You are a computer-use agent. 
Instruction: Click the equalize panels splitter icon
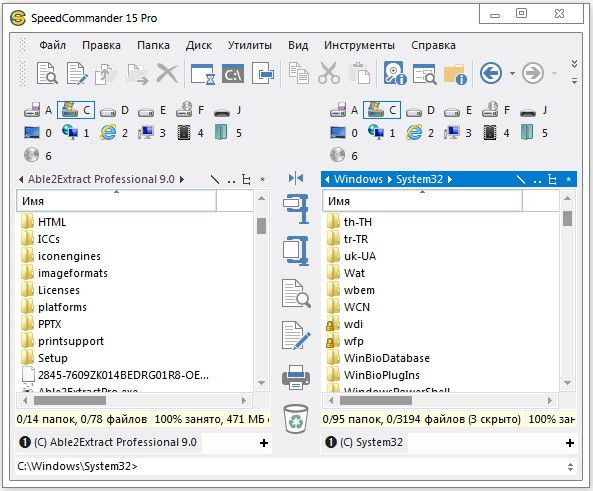pos(296,178)
